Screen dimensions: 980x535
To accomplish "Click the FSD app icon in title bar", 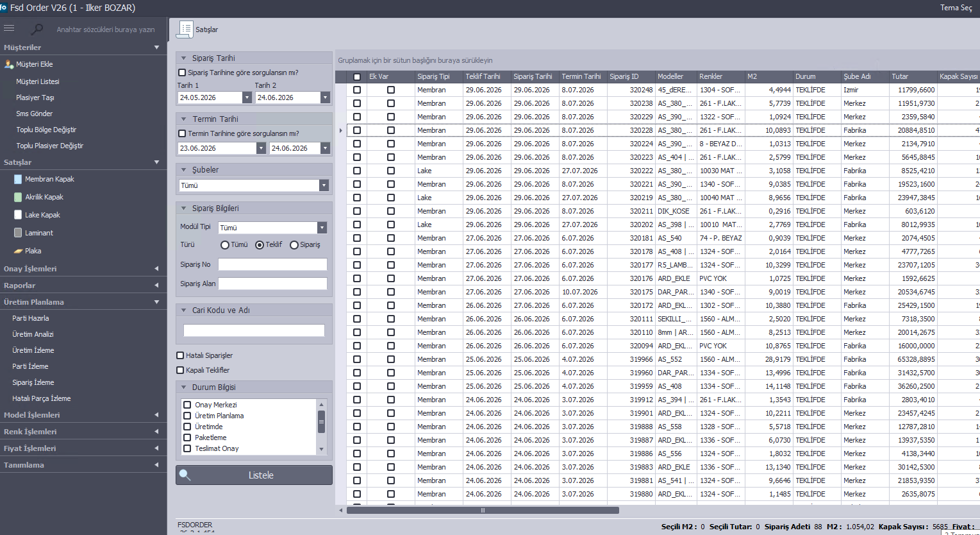I will click(x=3, y=8).
